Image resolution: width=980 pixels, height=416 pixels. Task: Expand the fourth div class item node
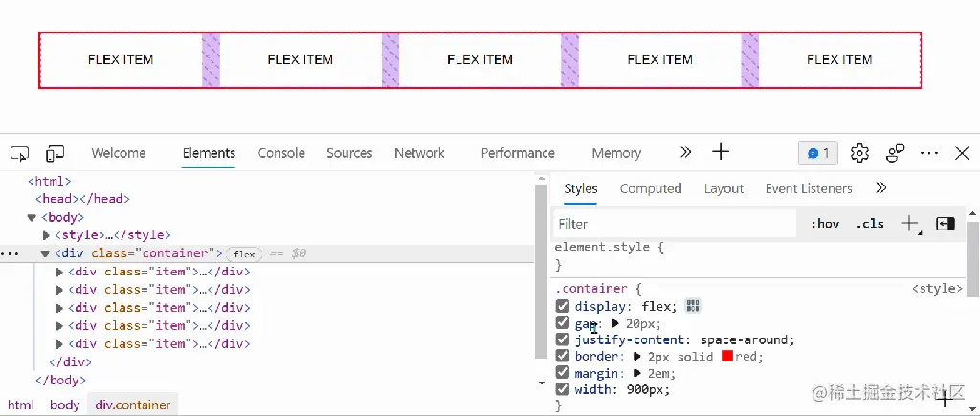pos(59,326)
